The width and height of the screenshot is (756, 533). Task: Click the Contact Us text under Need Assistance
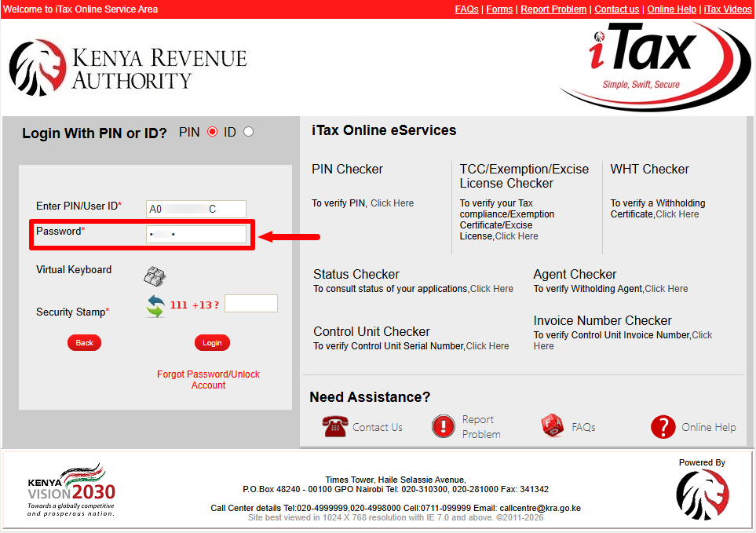(x=377, y=428)
